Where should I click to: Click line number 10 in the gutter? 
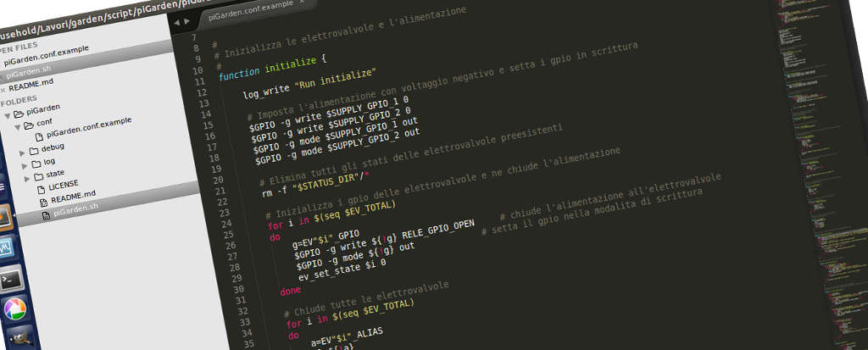click(x=197, y=70)
